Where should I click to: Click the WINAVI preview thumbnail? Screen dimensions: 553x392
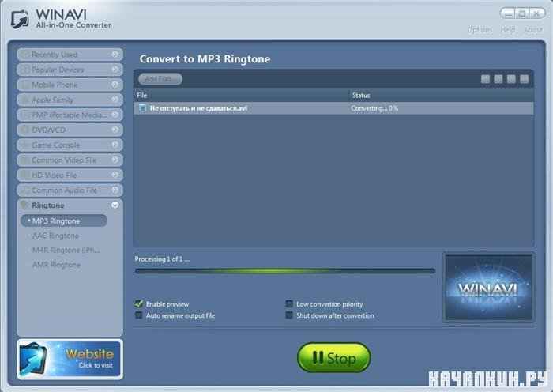[x=488, y=287]
